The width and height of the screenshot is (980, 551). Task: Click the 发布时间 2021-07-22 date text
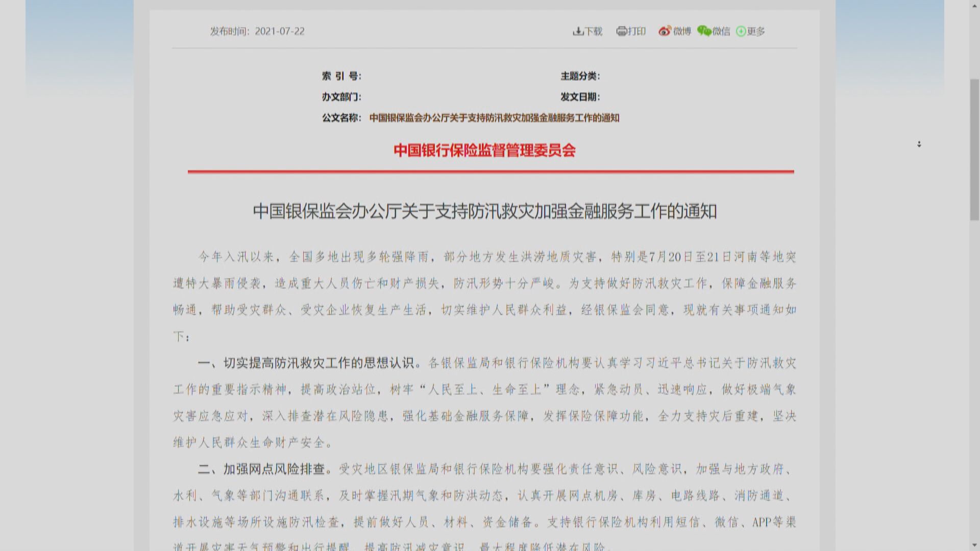point(257,32)
